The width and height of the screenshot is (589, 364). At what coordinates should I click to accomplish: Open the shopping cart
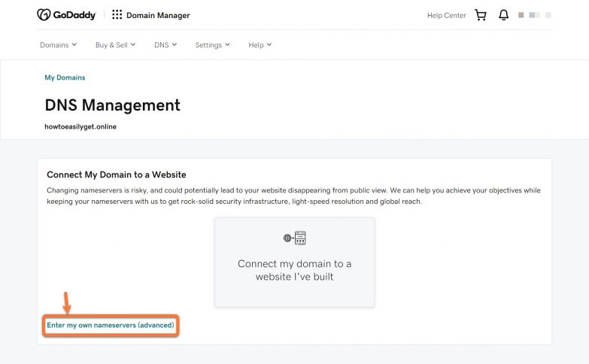481,15
